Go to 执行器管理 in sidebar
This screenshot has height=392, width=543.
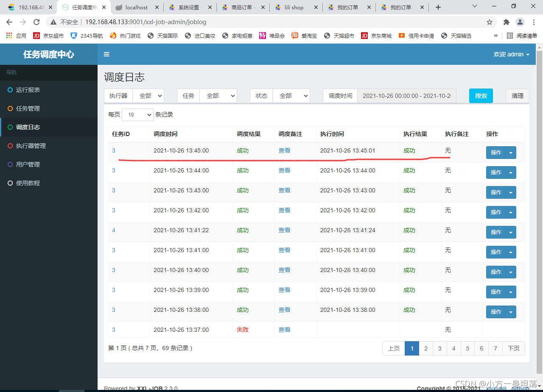coord(49,146)
